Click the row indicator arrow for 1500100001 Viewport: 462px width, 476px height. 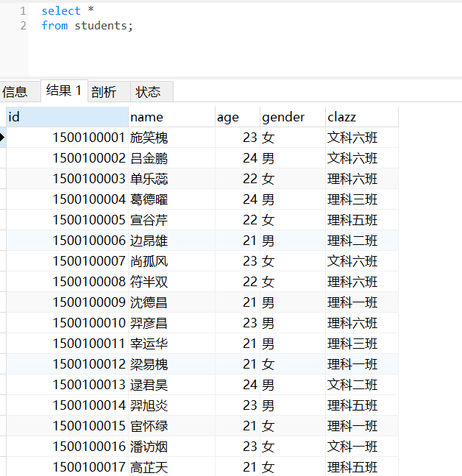coord(3,138)
